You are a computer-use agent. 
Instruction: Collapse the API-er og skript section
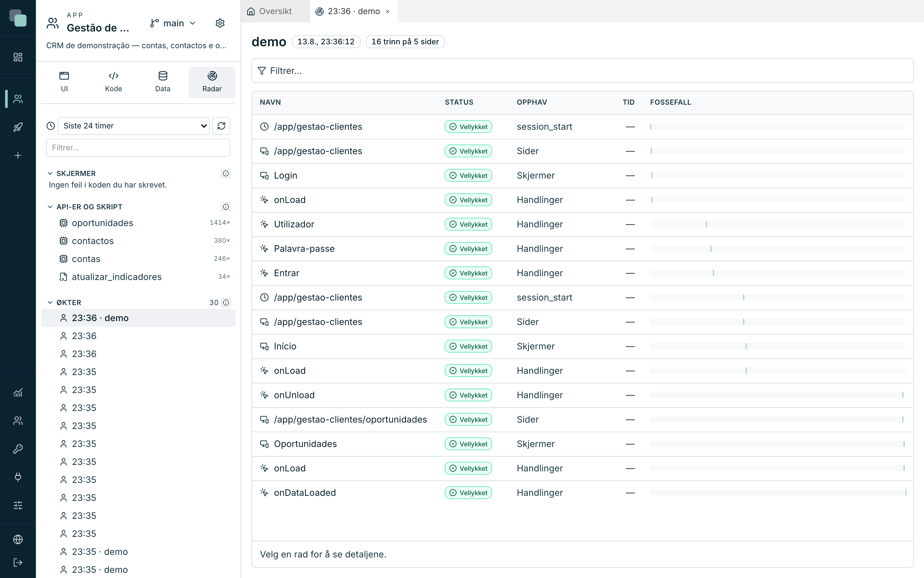pyautogui.click(x=50, y=207)
